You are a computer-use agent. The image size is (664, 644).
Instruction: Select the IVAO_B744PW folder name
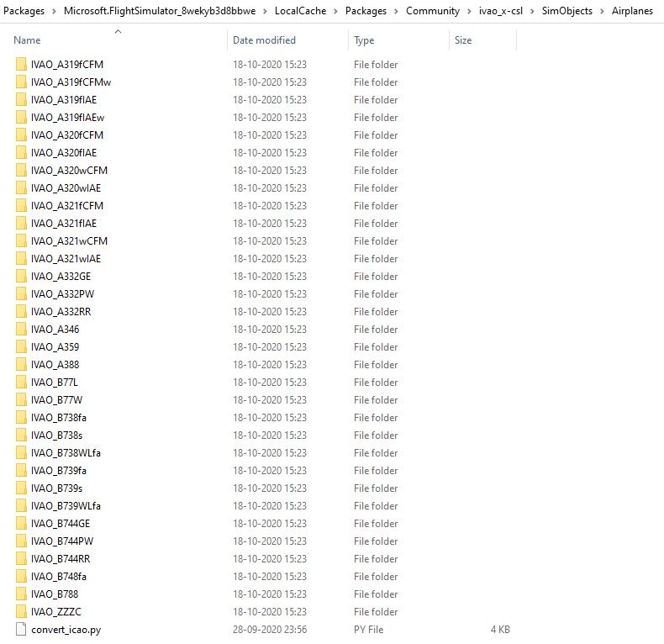[x=62, y=541]
